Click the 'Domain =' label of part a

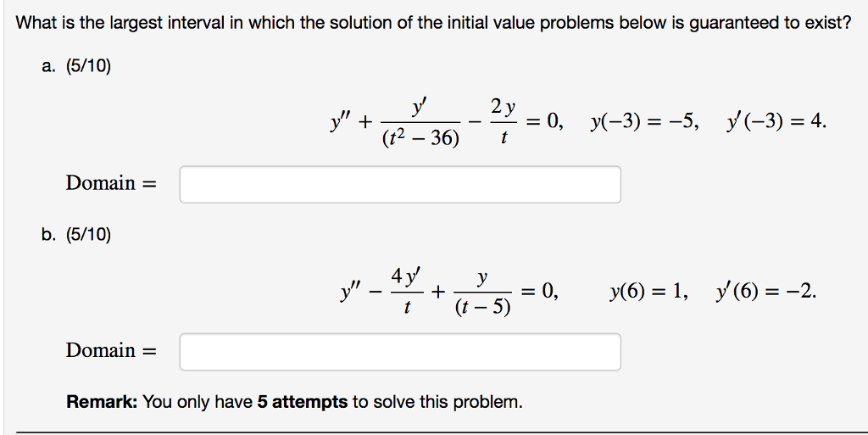point(111,183)
